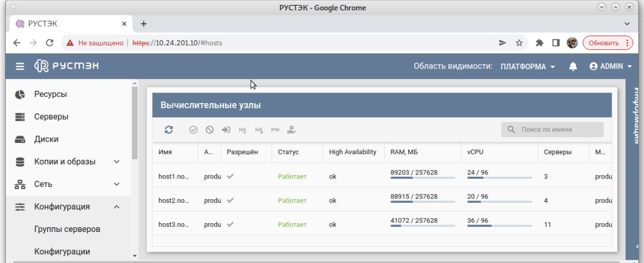Click the evacuate host arrow icon
Image resolution: width=644 pixels, height=263 pixels.
tap(226, 130)
